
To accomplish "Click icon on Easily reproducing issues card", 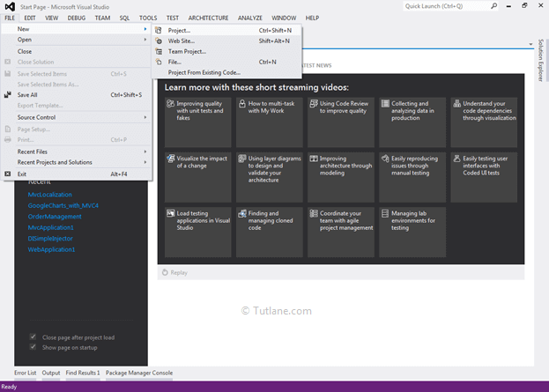I will 385,159.
